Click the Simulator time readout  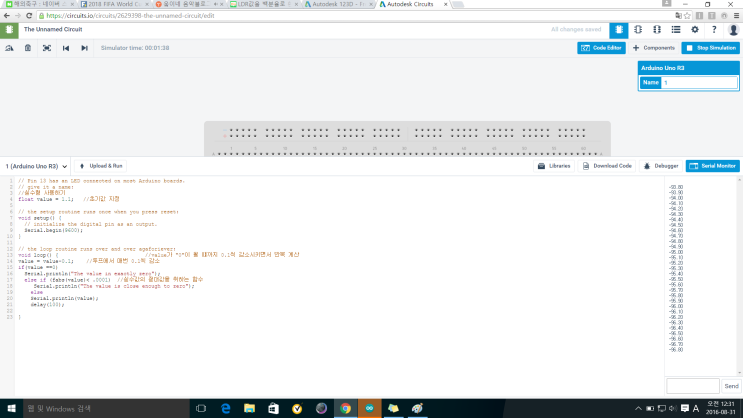[135, 48]
